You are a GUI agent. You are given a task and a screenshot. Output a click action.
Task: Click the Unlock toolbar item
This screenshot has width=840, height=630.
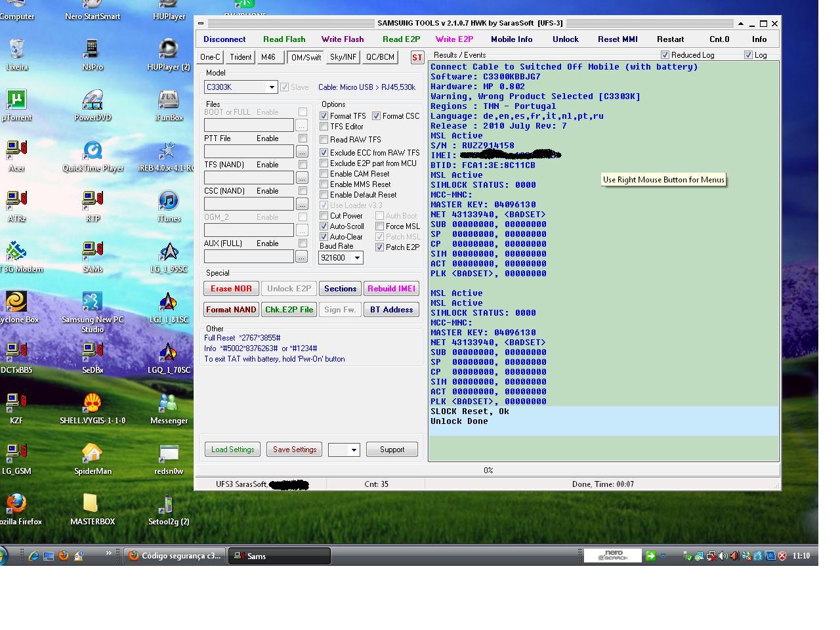click(x=566, y=39)
